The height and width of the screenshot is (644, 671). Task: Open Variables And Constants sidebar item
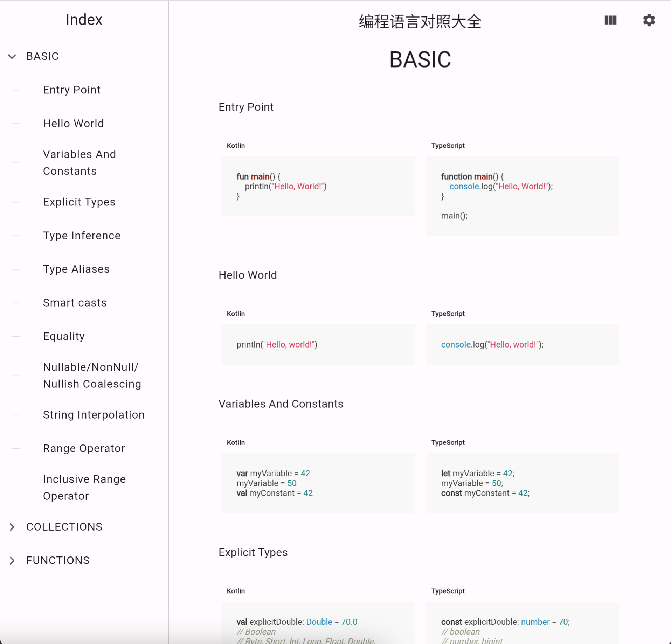pyautogui.click(x=79, y=163)
